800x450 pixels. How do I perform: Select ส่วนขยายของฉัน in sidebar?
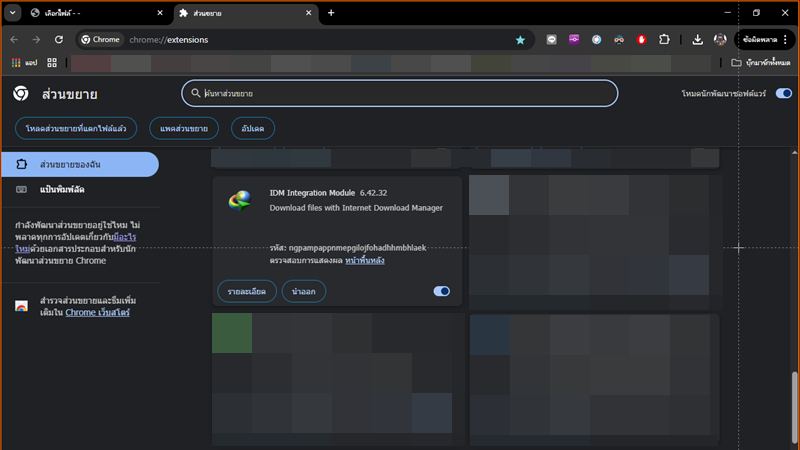click(x=80, y=164)
